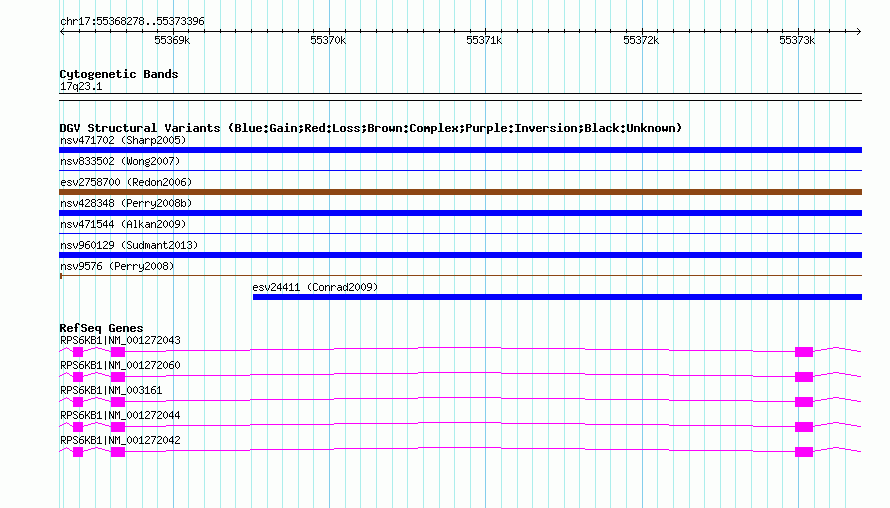Click the brown bar of esv2758700

(x=460, y=192)
